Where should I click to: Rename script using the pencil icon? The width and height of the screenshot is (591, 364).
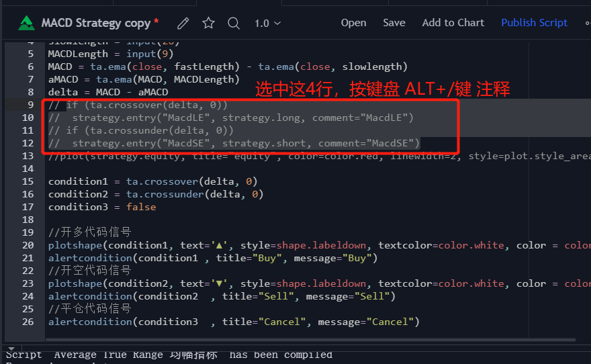(x=183, y=24)
